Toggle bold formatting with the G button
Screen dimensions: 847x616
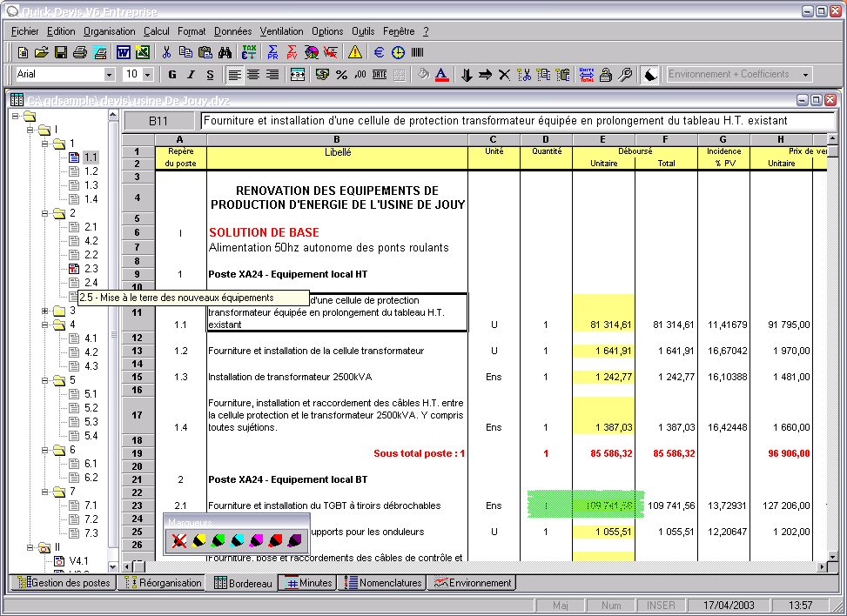[x=172, y=75]
